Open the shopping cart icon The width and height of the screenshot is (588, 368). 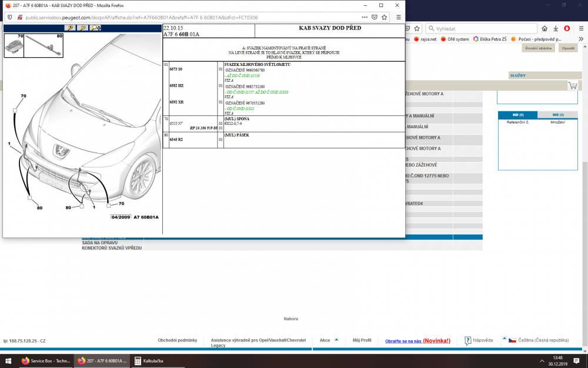click(x=573, y=85)
